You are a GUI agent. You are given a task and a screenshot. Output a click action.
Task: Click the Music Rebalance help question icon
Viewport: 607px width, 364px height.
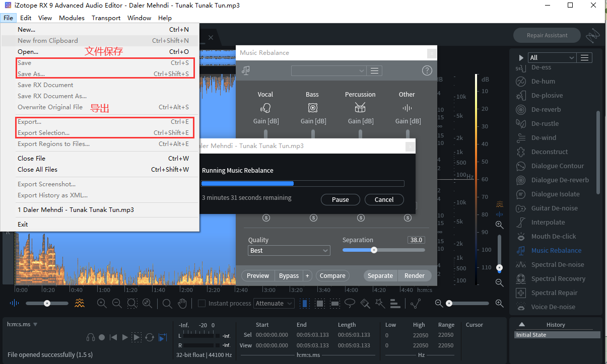[427, 70]
